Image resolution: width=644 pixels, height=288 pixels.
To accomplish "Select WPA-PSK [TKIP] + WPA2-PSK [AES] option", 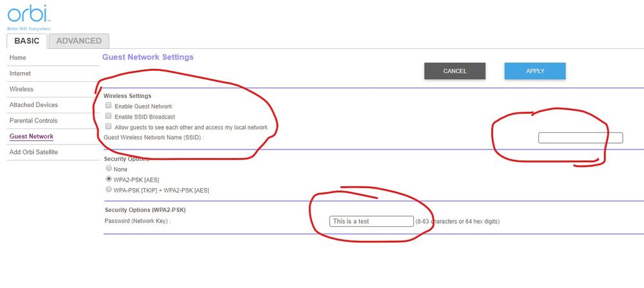I will coord(109,189).
